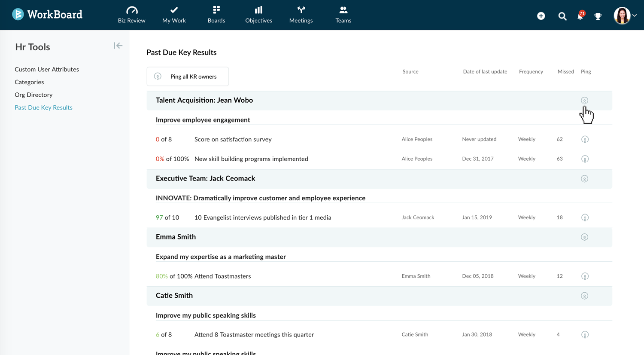The height and width of the screenshot is (355, 644).
Task: Ping owner of Evangelist interviews KR
Action: (x=585, y=218)
